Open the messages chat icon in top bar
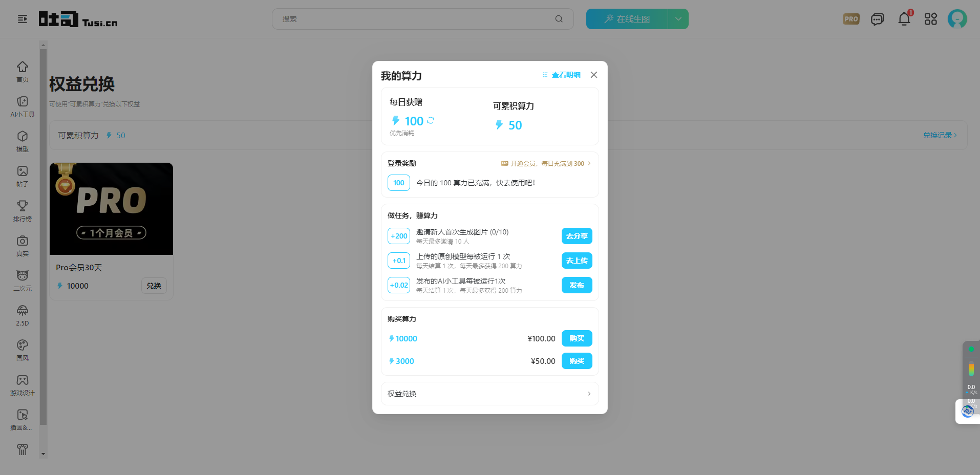The width and height of the screenshot is (980, 475). 877,19
